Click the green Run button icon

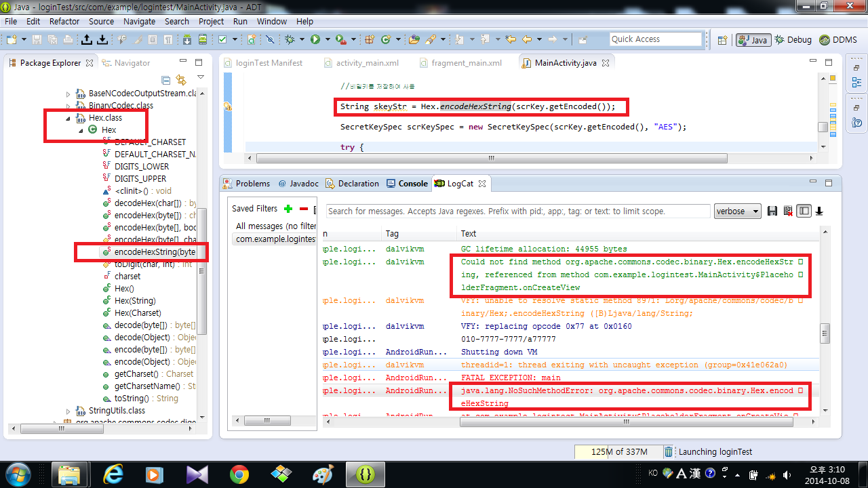pos(315,39)
